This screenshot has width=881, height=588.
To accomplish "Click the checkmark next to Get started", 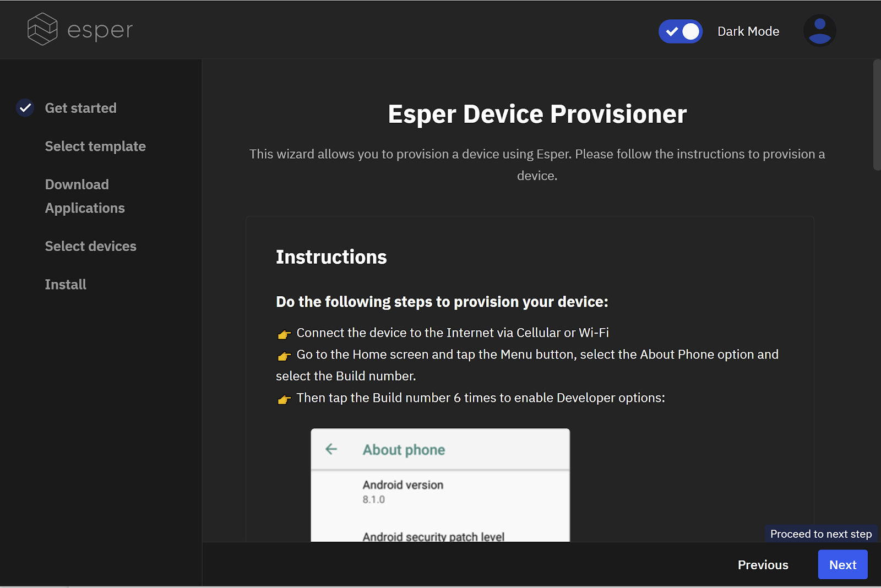I will [25, 108].
